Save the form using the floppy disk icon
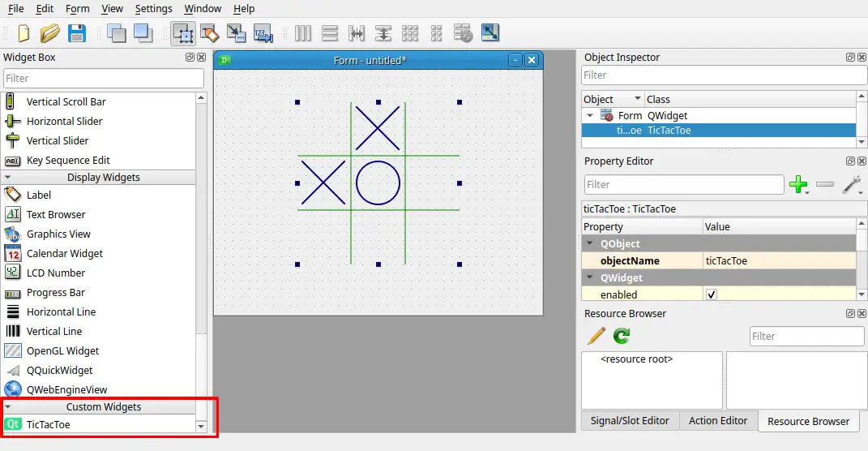This screenshot has width=868, height=451. pos(77,33)
